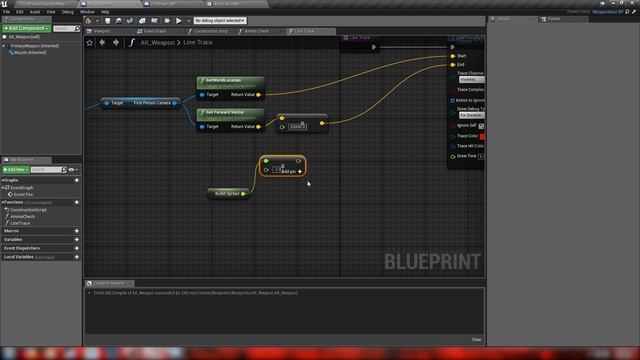
Task: Select AK_Weapon(self) in the components tree
Action: (24, 37)
